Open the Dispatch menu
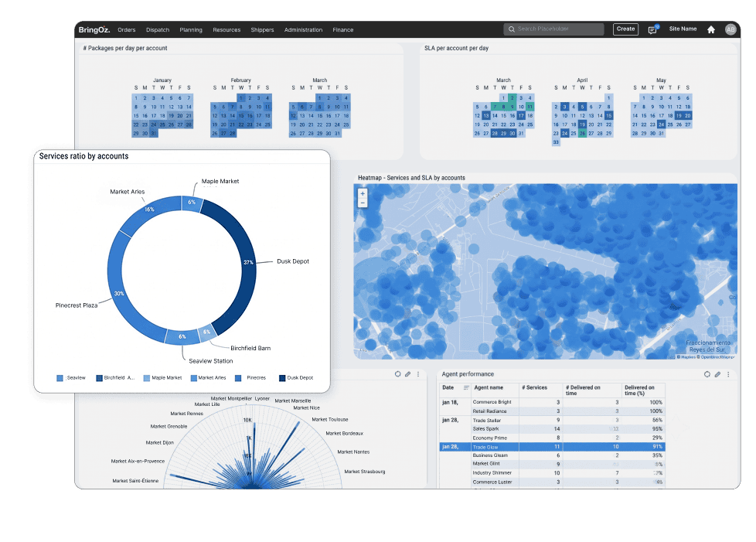 (158, 30)
